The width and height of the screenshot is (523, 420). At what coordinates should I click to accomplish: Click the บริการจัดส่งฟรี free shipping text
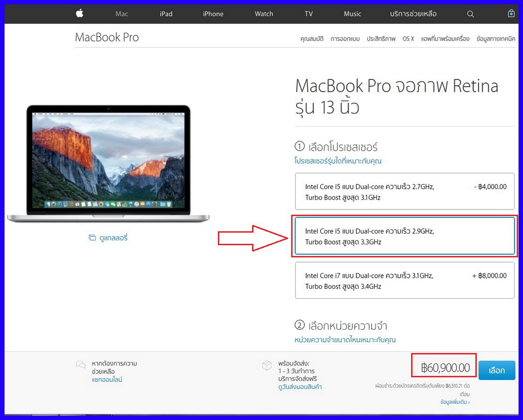(298, 379)
